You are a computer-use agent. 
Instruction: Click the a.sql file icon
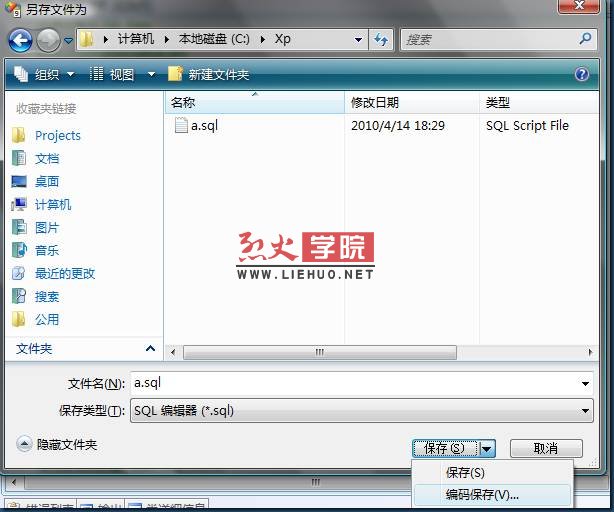tap(181, 125)
